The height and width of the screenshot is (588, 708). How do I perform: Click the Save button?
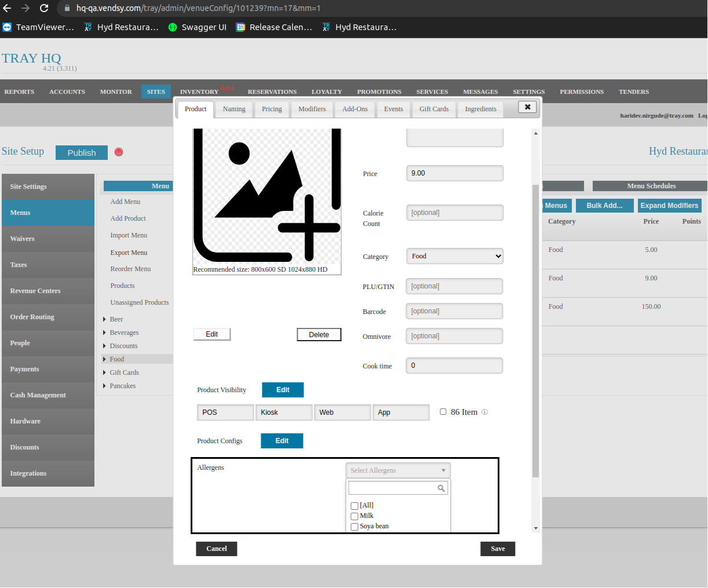498,549
